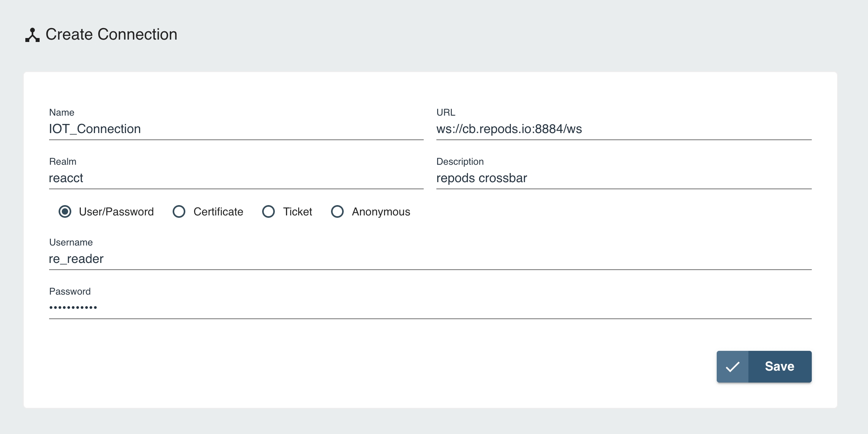
Task: Click the User/Password label text
Action: pos(116,212)
